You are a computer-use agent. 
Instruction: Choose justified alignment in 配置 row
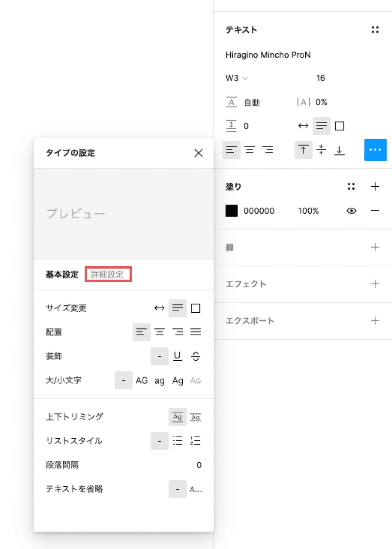coord(196,332)
